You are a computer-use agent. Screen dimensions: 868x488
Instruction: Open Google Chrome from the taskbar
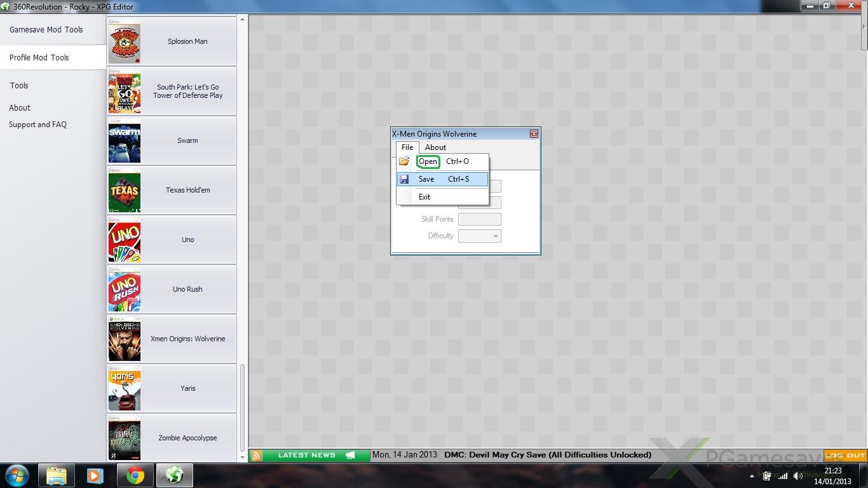point(135,475)
